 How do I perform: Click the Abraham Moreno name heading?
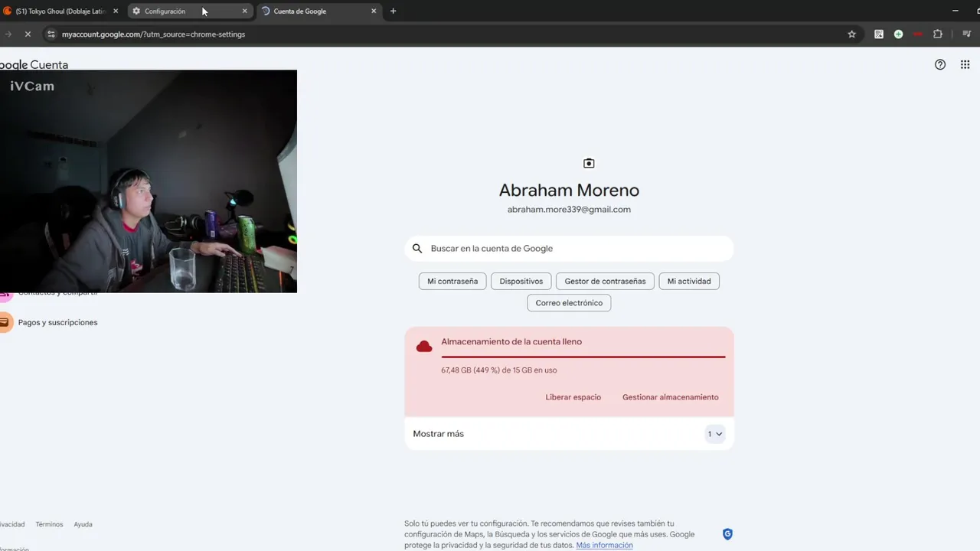(x=569, y=191)
